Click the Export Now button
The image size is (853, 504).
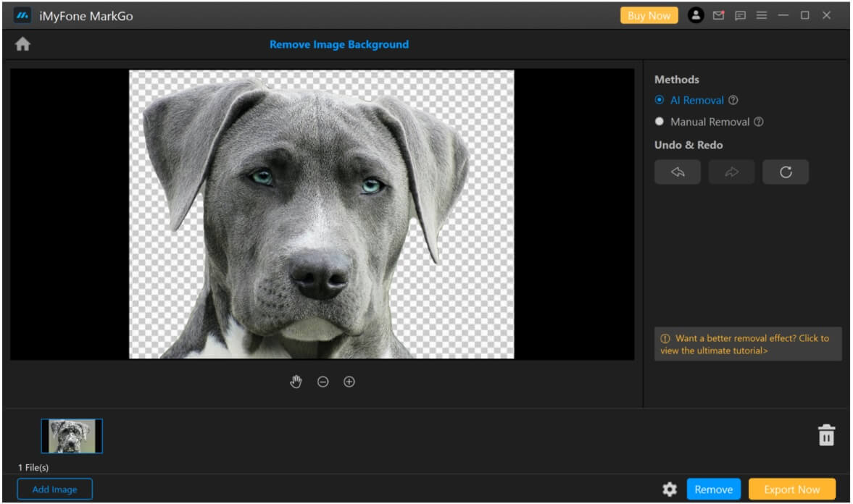(x=791, y=490)
